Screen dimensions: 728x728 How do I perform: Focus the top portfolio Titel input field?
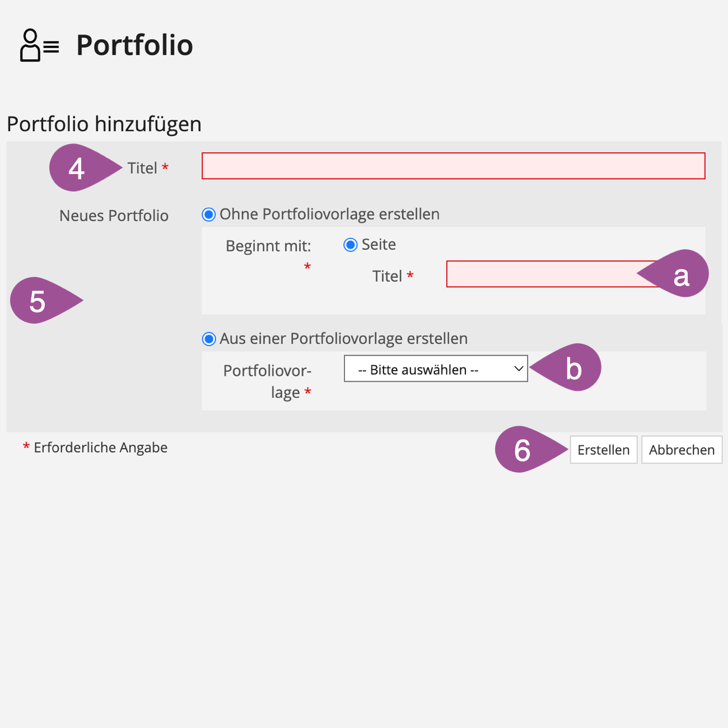coord(453,166)
